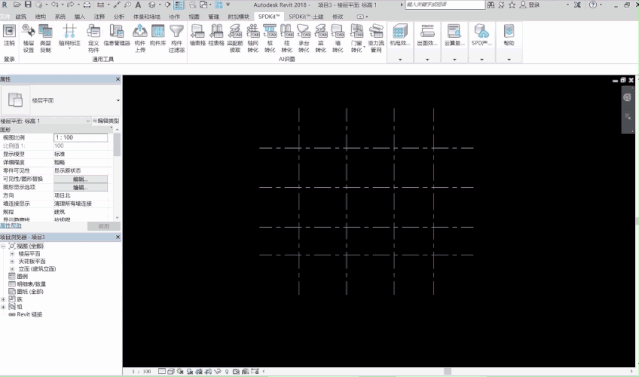Open the 楼层平面 type selector dropdown
The height and width of the screenshot is (377, 639).
coord(118,100)
